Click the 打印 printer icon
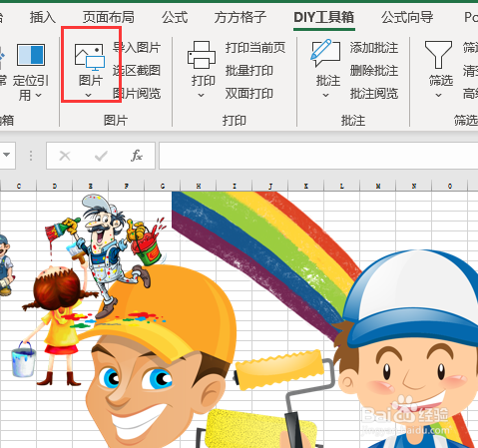The height and width of the screenshot is (448, 478). click(x=202, y=55)
